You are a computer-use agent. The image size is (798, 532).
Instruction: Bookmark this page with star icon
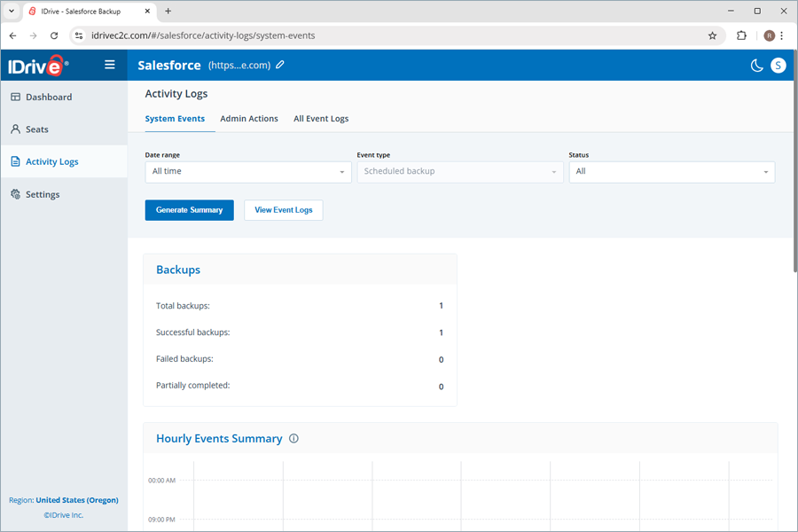pyautogui.click(x=712, y=35)
